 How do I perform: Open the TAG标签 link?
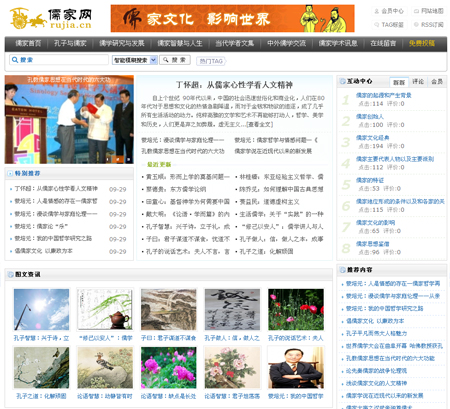389,25
